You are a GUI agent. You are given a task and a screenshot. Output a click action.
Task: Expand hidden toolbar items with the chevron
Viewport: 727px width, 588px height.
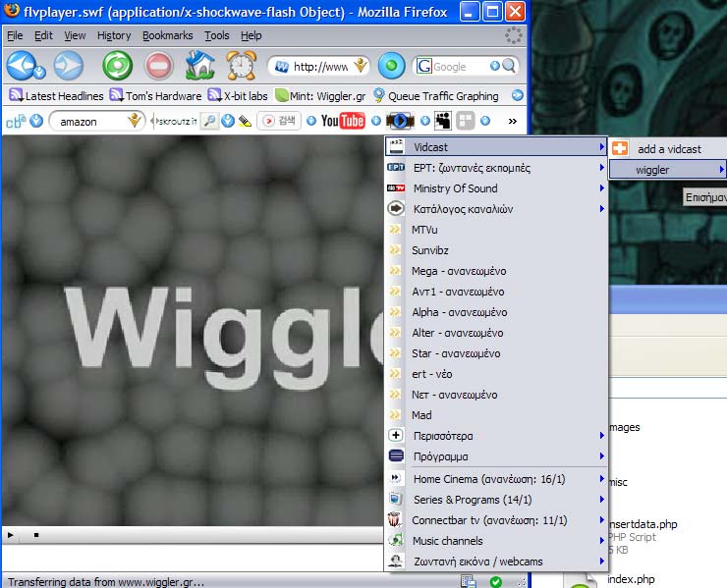[512, 122]
